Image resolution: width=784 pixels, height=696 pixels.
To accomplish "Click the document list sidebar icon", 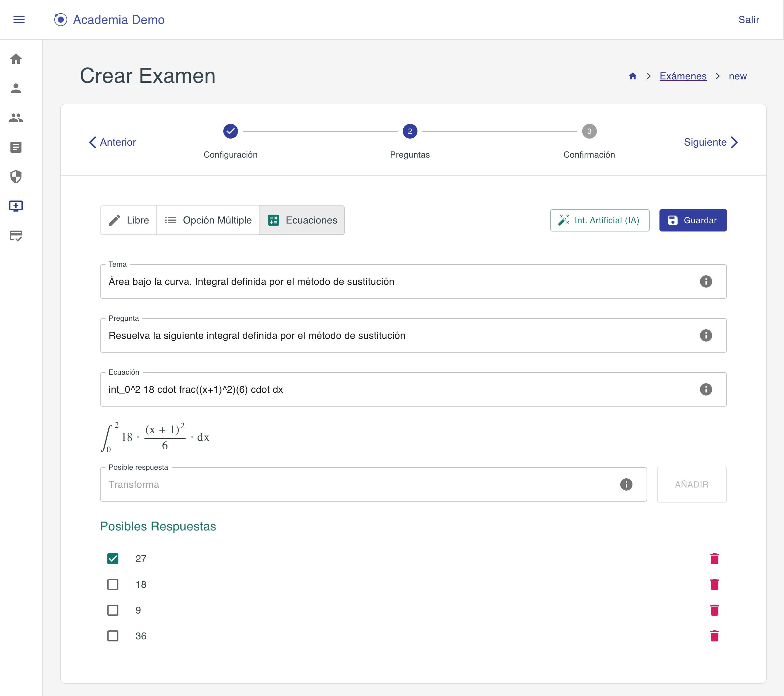I will (16, 147).
